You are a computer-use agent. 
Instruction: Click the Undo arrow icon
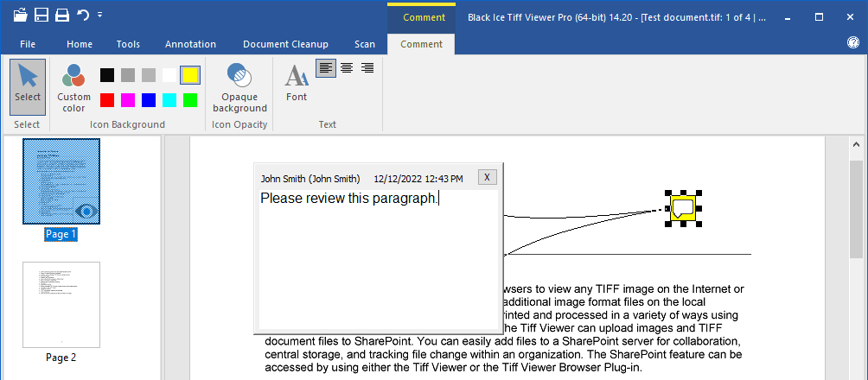[83, 15]
